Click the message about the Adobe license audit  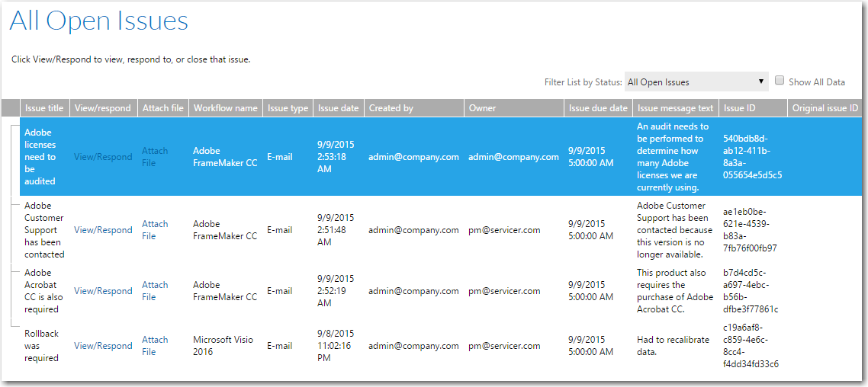(673, 156)
